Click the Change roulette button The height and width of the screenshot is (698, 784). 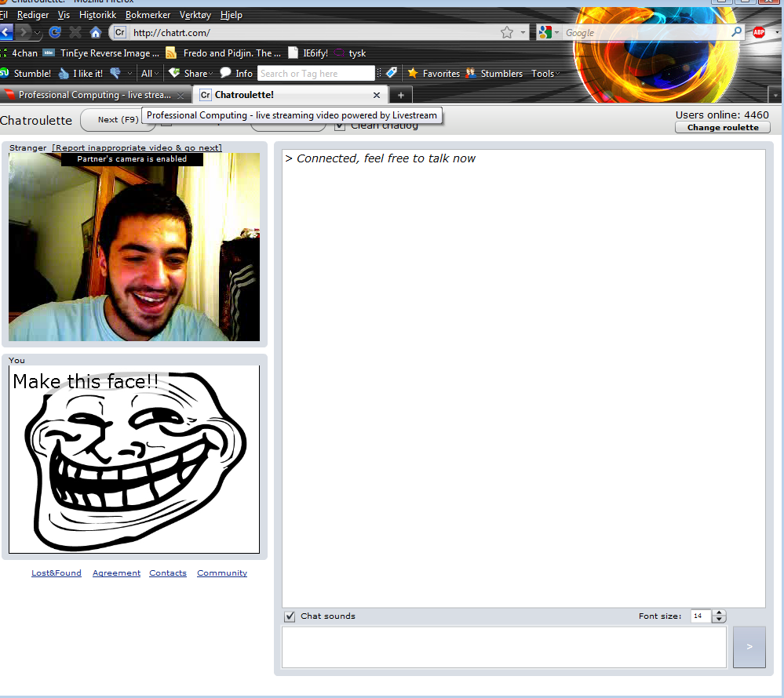[x=723, y=127]
